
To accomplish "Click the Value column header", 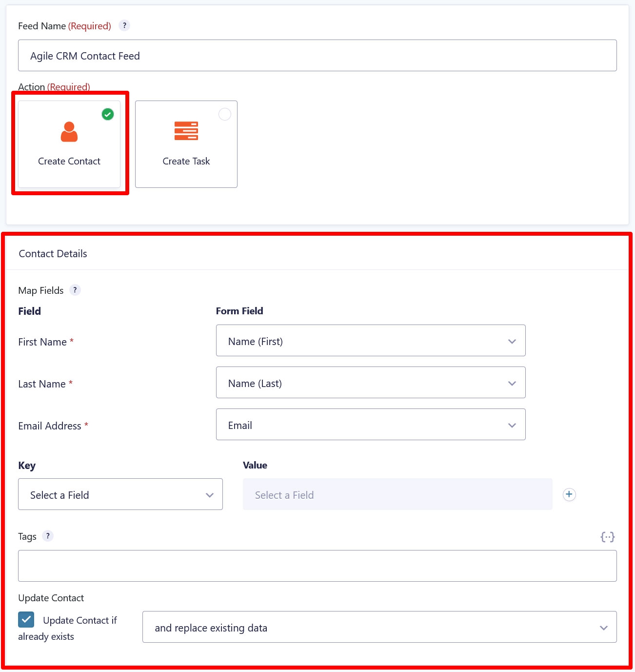I will (x=255, y=465).
